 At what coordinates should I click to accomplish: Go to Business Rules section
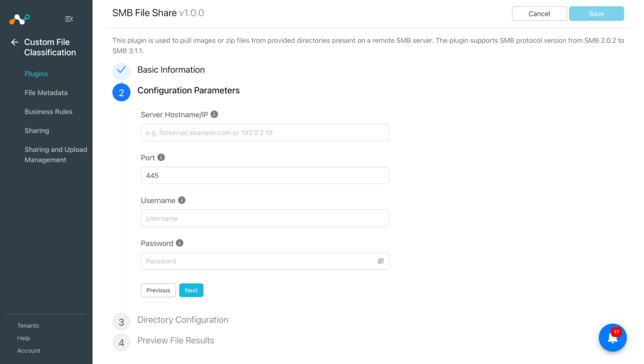coord(48,112)
